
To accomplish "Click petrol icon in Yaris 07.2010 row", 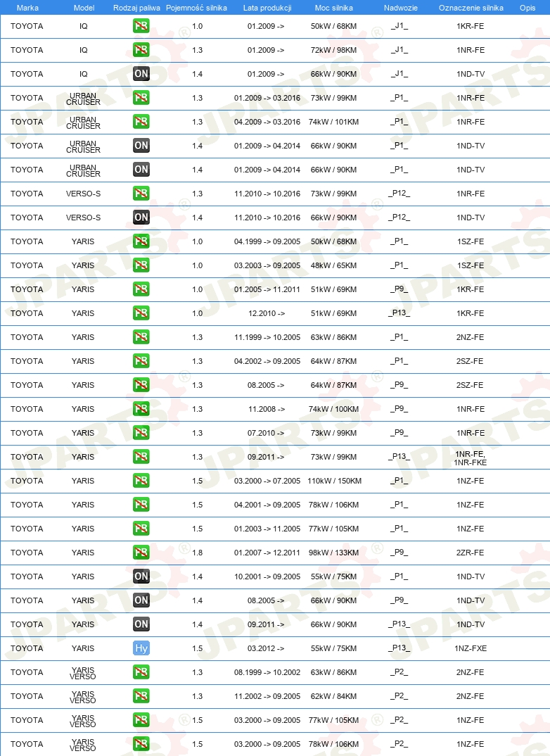I will pyautogui.click(x=141, y=433).
